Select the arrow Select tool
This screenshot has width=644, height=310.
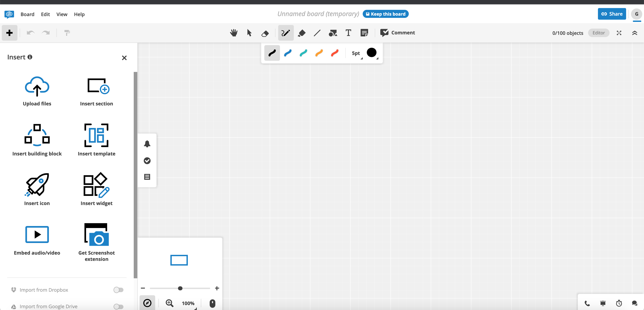point(249,33)
